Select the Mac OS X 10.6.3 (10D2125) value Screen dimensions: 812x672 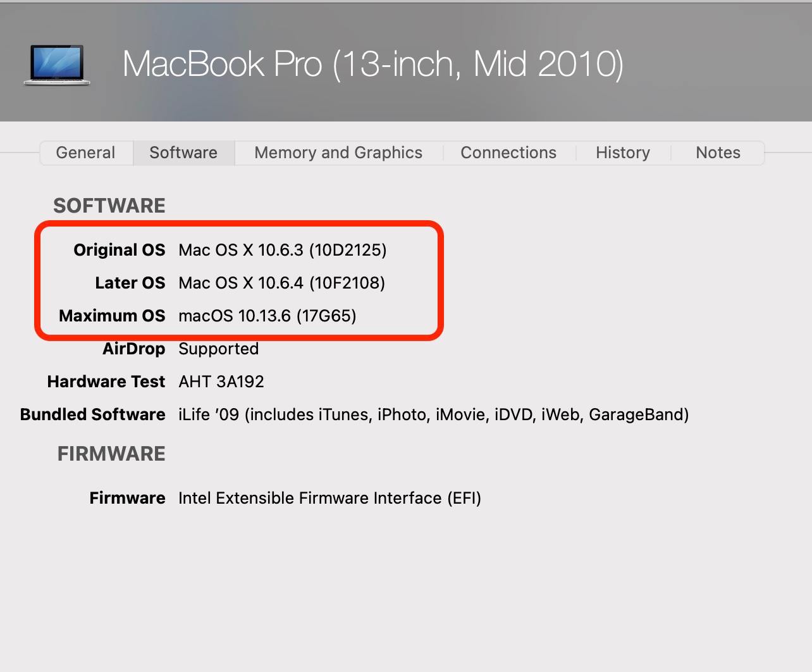tap(283, 250)
